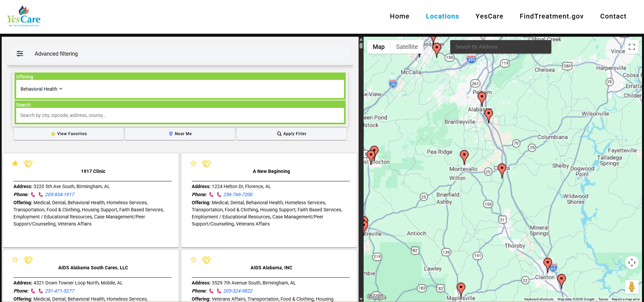644x302 pixels.
Task: Click the map pin at Calera
Action: (x=502, y=170)
